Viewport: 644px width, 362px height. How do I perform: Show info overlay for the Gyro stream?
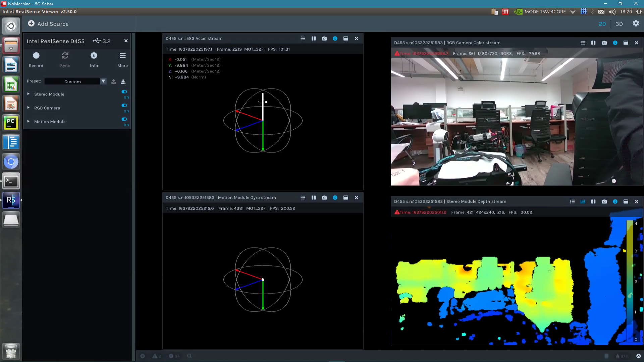tap(335, 197)
